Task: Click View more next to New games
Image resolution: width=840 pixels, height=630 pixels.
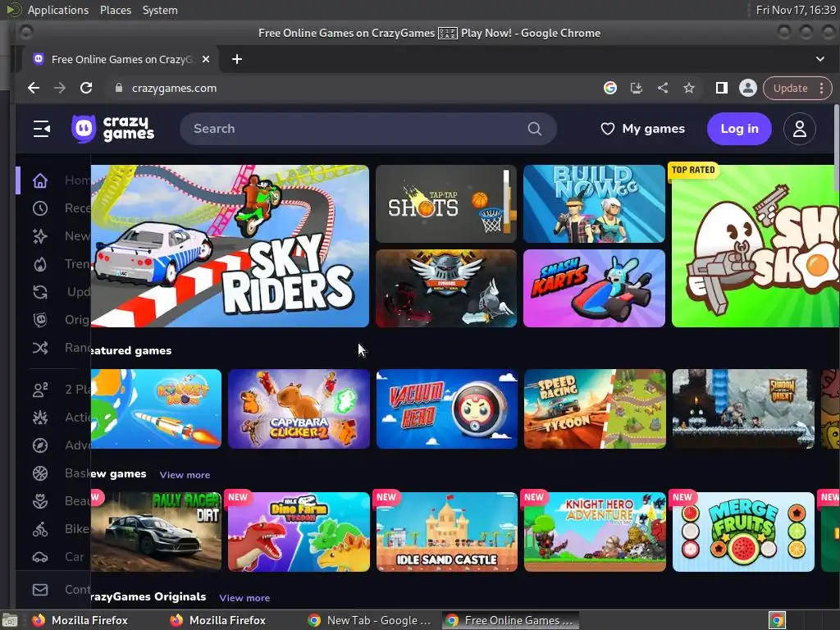Action: click(x=185, y=475)
